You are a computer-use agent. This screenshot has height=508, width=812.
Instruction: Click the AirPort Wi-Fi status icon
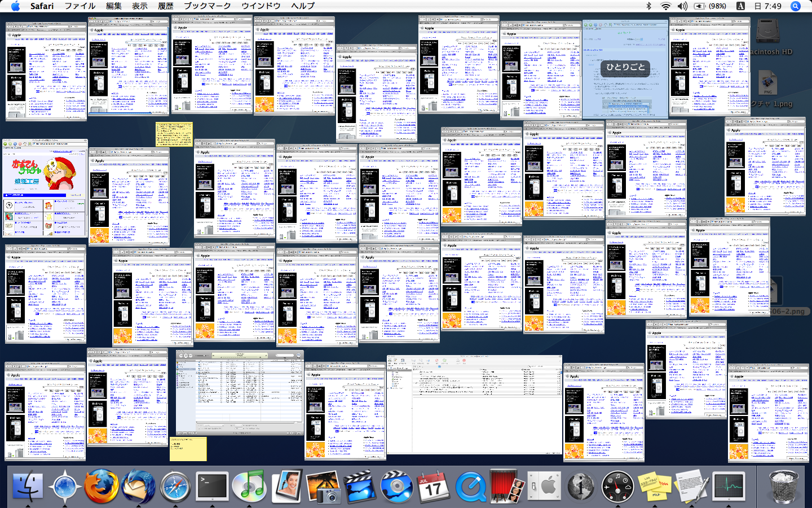[x=666, y=6]
